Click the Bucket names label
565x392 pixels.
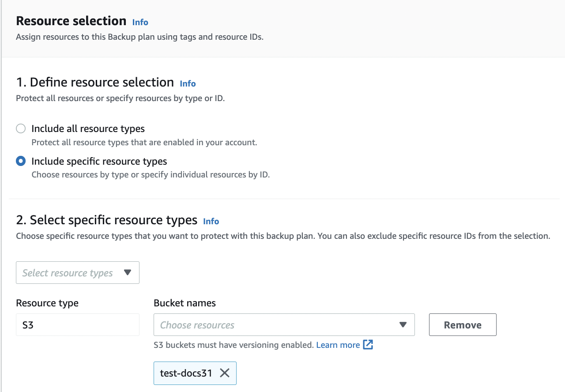tap(185, 303)
